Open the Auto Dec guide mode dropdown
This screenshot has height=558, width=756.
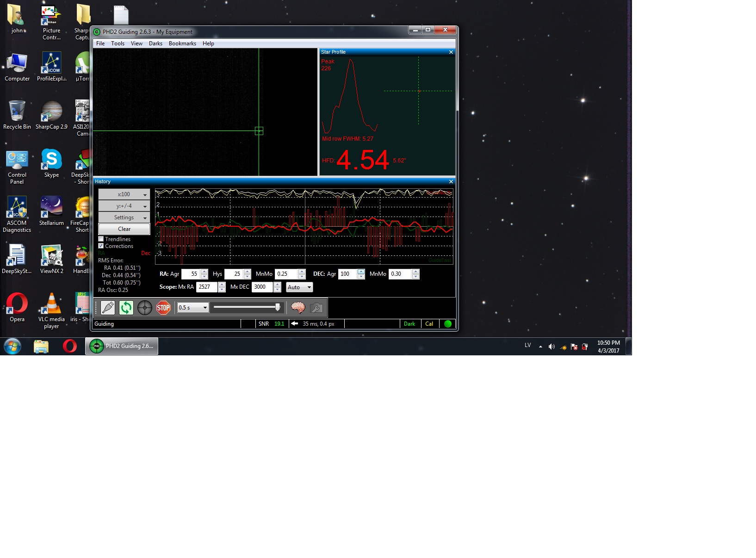click(x=299, y=287)
